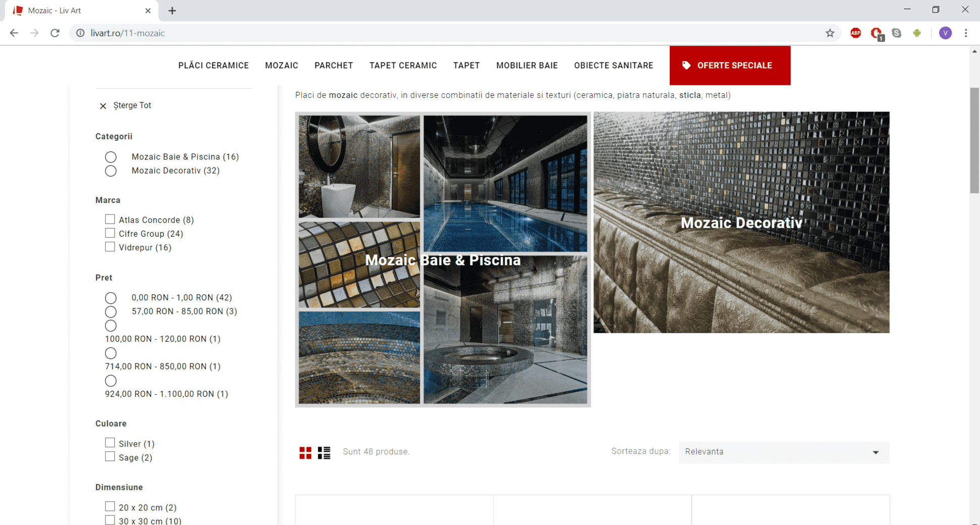
Task: Click the browser address bar
Action: 404,33
